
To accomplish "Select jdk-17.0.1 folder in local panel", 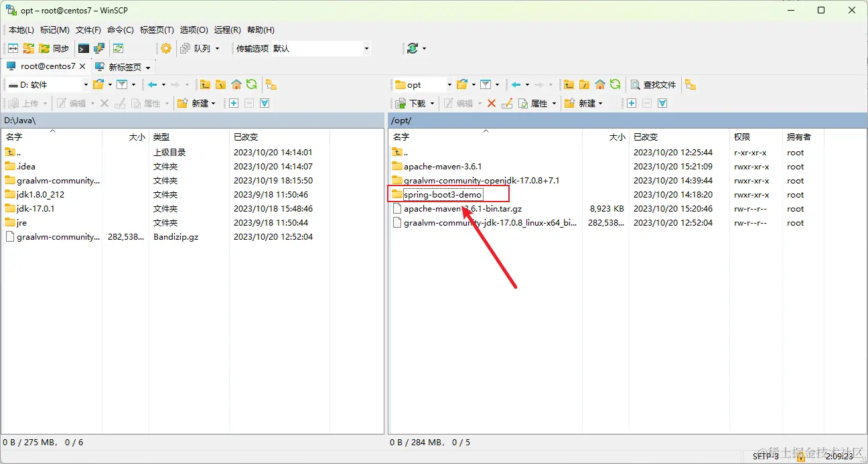I will pos(35,209).
